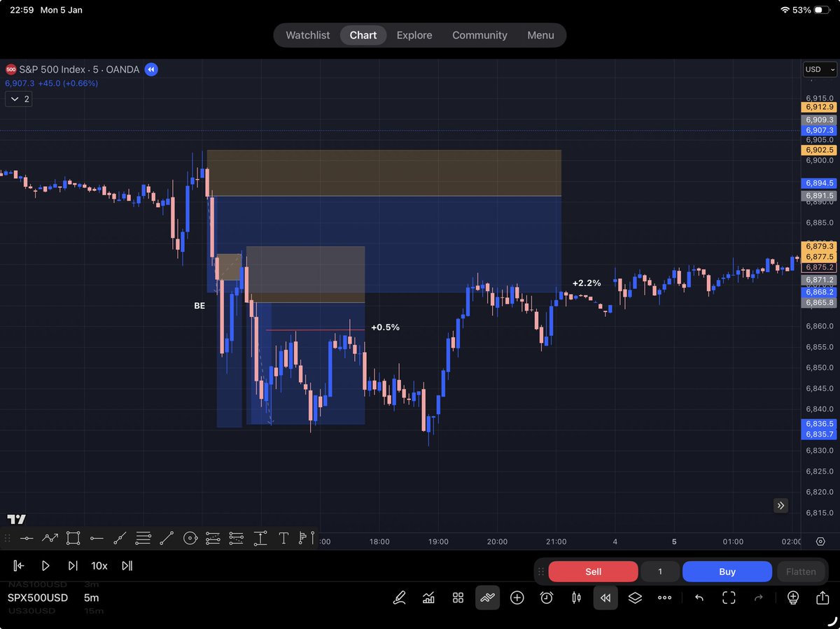Screen dimensions: 840x629
Task: Select the +0.5% chart label
Action: point(385,327)
